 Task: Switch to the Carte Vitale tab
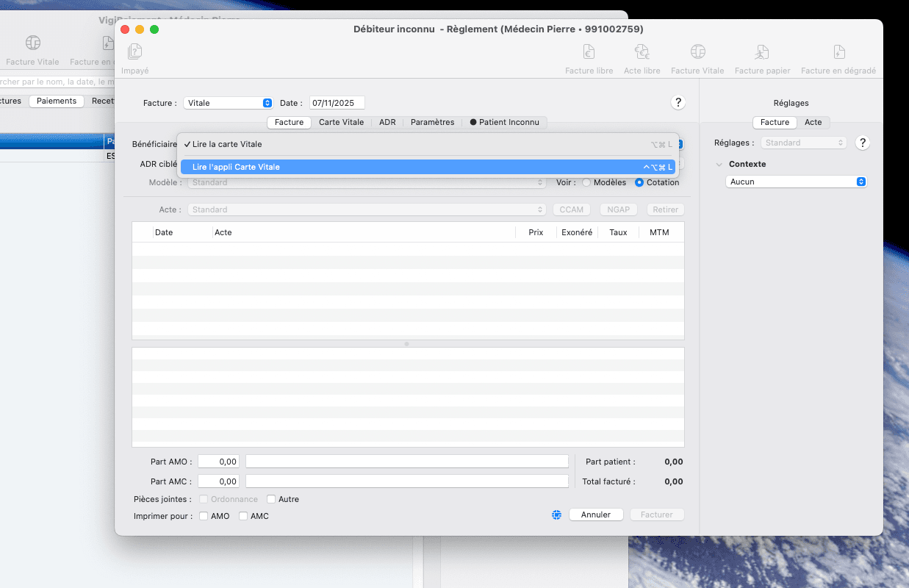[x=341, y=123]
